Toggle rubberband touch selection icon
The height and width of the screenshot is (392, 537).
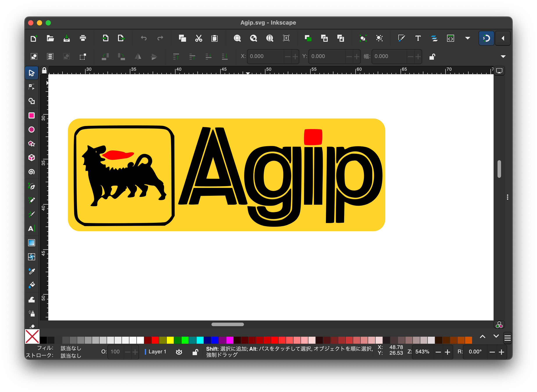[x=82, y=56]
